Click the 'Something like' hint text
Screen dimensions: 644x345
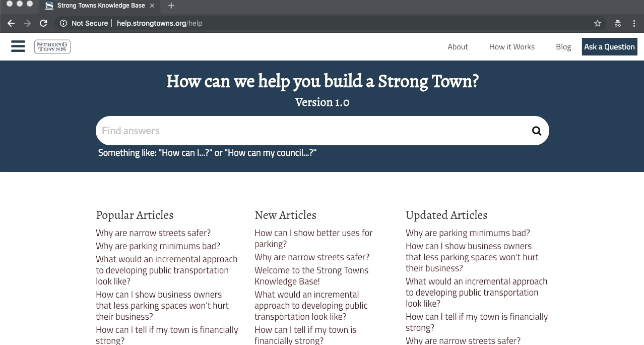tap(207, 153)
